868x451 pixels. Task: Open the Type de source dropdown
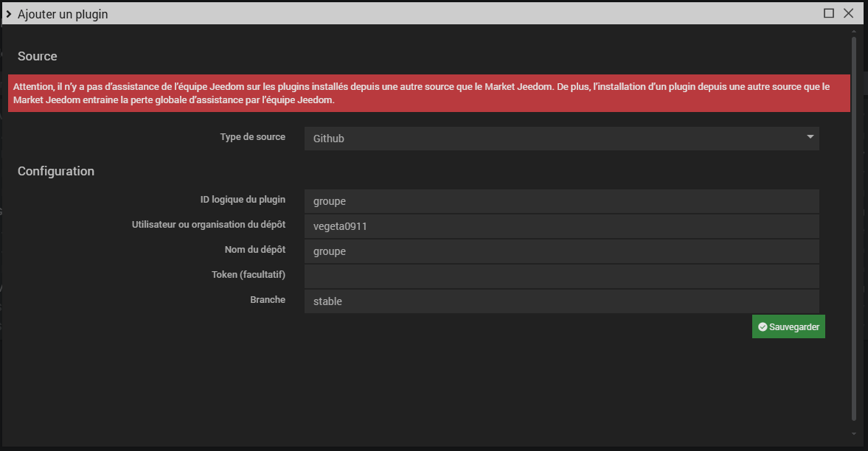pyautogui.click(x=560, y=139)
